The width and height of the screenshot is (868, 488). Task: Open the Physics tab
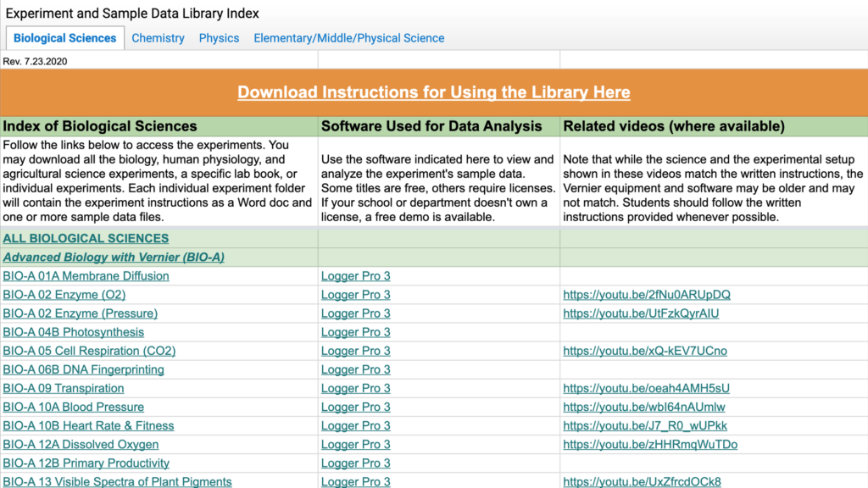(x=219, y=38)
